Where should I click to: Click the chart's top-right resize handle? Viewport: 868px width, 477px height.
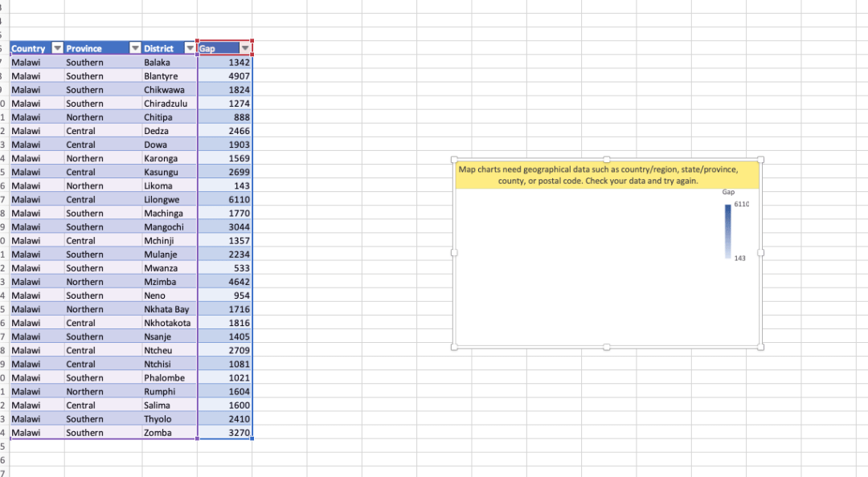(x=760, y=160)
